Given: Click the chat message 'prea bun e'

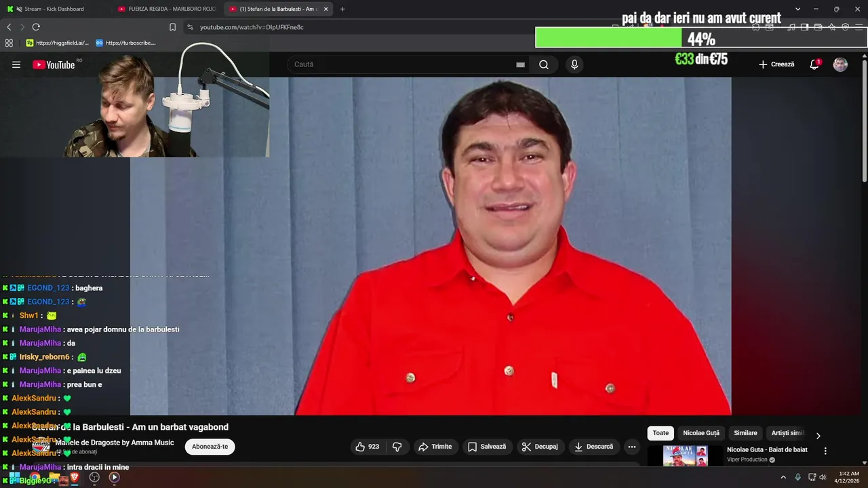Looking at the screenshot, I should 84,384.
